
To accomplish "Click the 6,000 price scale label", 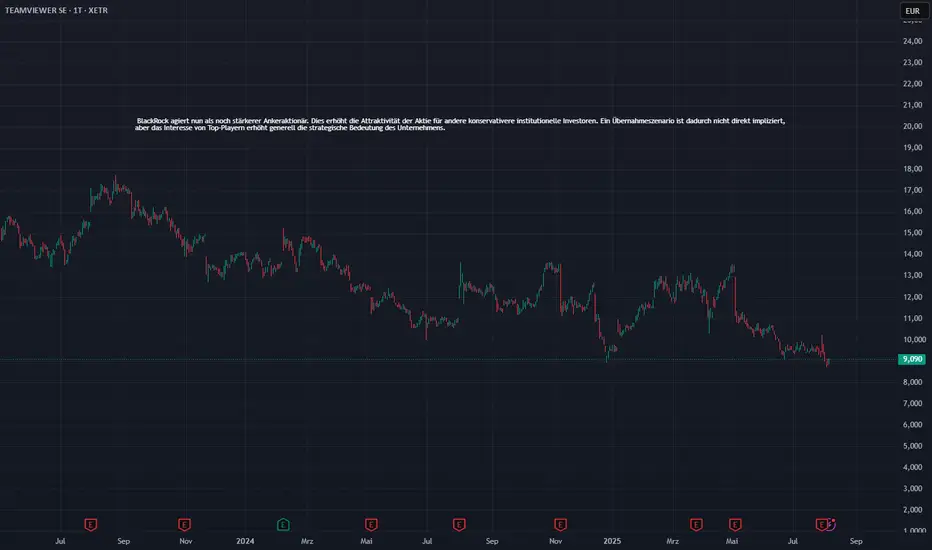I will click(x=912, y=425).
